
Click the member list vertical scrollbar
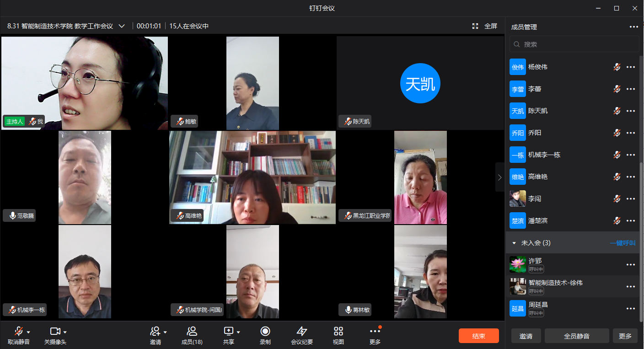pos(641,242)
